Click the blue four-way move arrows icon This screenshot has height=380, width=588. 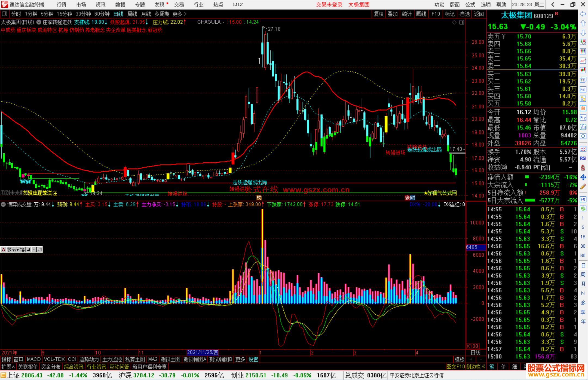click(x=583, y=177)
